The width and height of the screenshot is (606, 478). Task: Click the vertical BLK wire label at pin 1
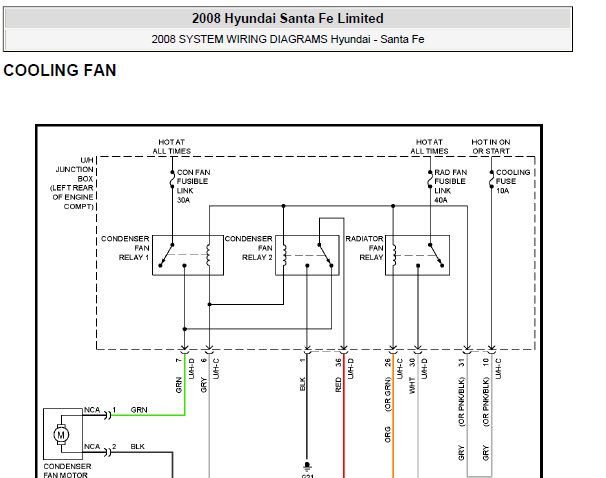302,384
